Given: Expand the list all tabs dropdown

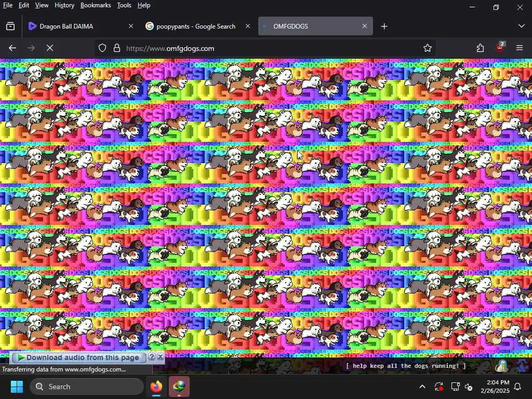Looking at the screenshot, I should click(522, 26).
